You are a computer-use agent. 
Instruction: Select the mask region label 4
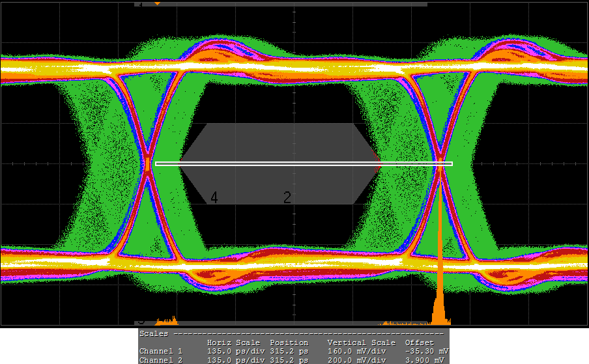[214, 198]
